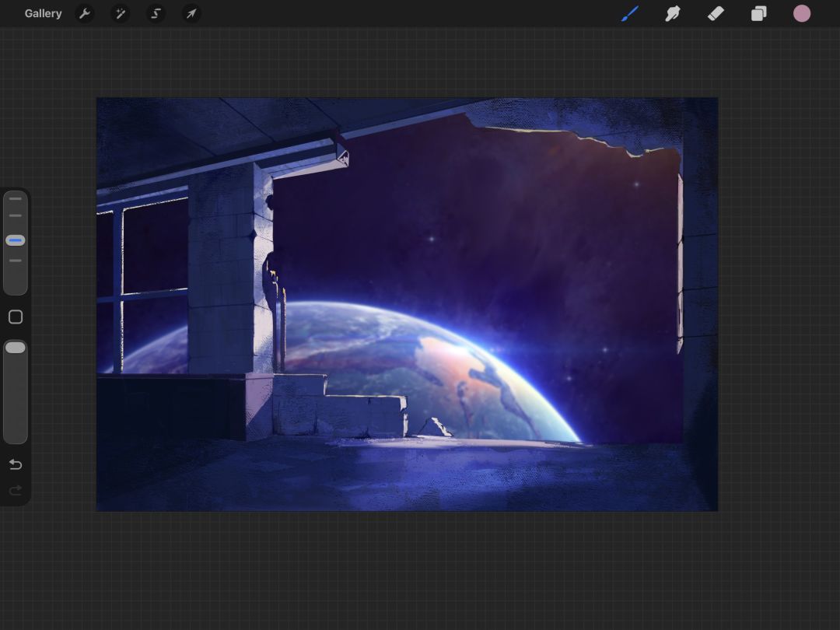Open the Actions wrench menu
The height and width of the screenshot is (630, 840).
click(85, 13)
